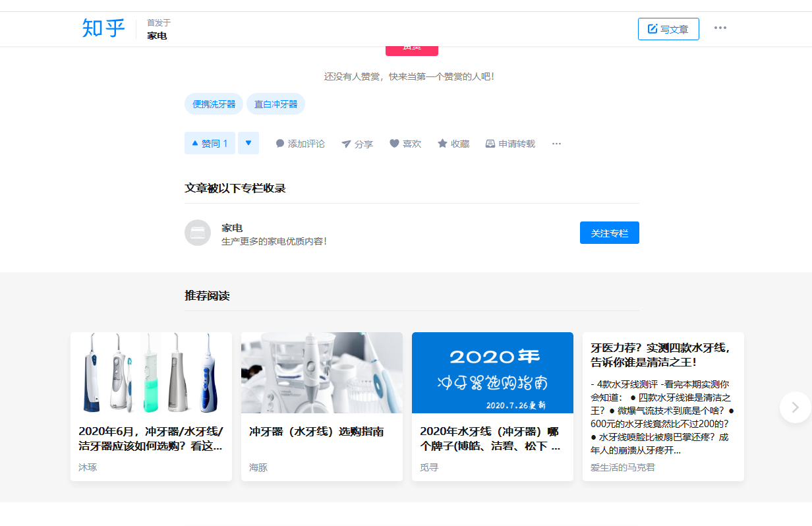Follow the column with 关注专栏
Image resolution: width=812 pixels, height=526 pixels.
click(610, 233)
